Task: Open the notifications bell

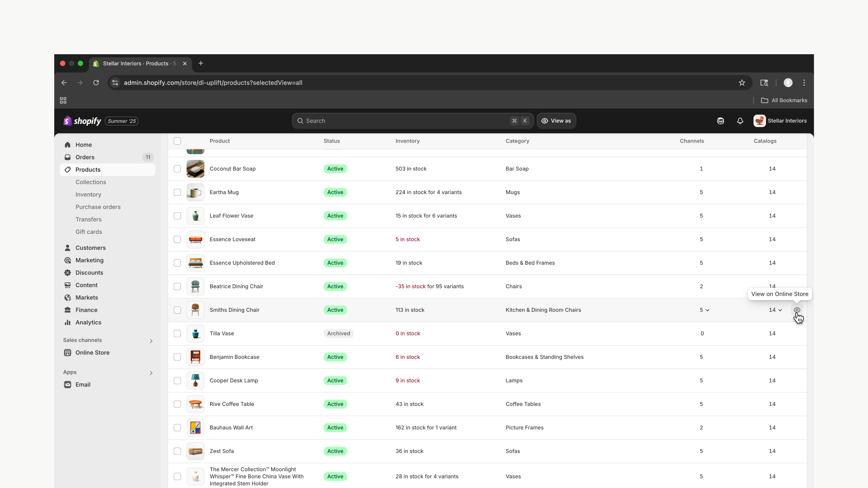Action: (740, 121)
